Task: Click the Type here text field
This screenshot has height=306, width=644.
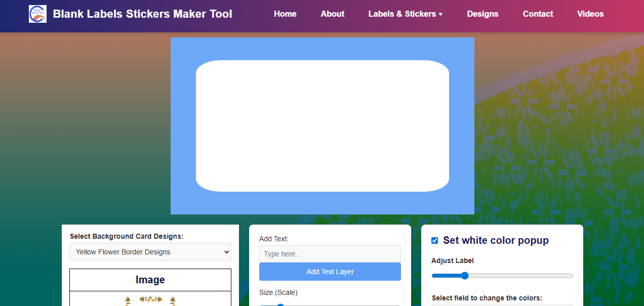Action: pyautogui.click(x=330, y=254)
